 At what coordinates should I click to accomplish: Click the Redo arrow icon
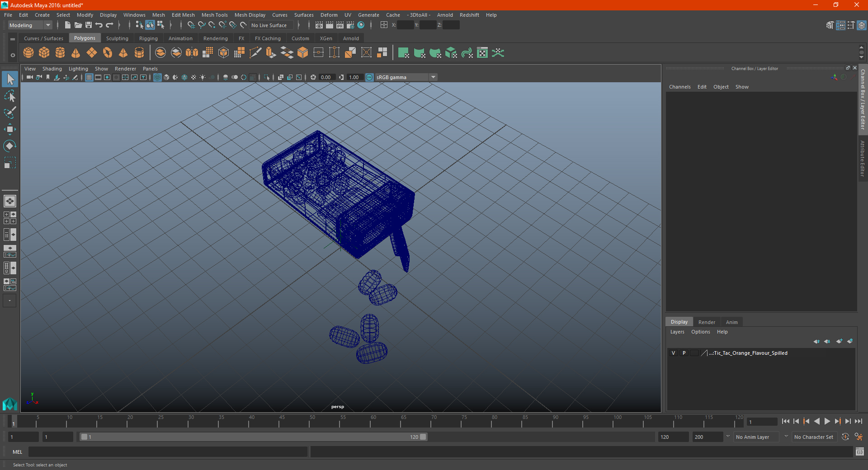[109, 25]
